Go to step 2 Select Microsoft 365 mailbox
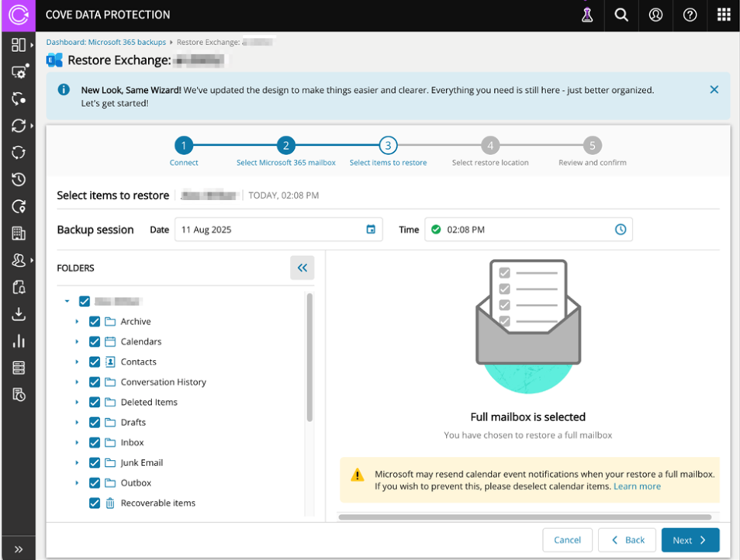Screen dimensions: 740x560 286,145
